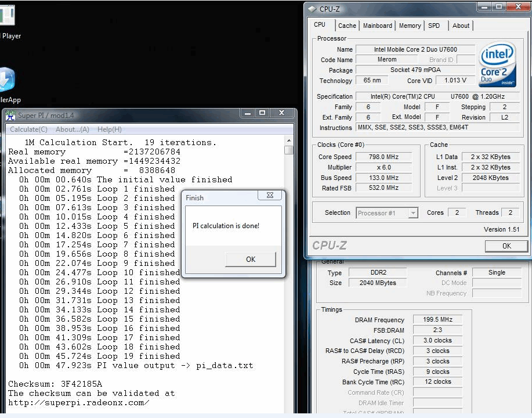Click the L1 Data cache value
Viewport: 532px width, 418px height.
point(491,157)
